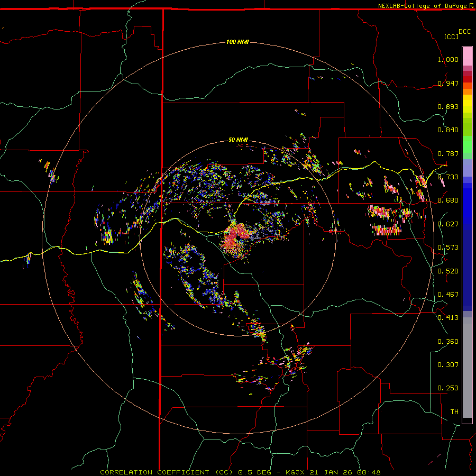Select the 0.413 legend value
476x476 pixels.
coord(448,318)
